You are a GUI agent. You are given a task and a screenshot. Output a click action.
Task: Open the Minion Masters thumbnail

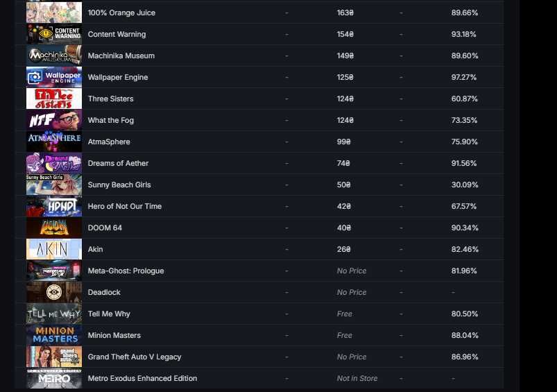[54, 335]
